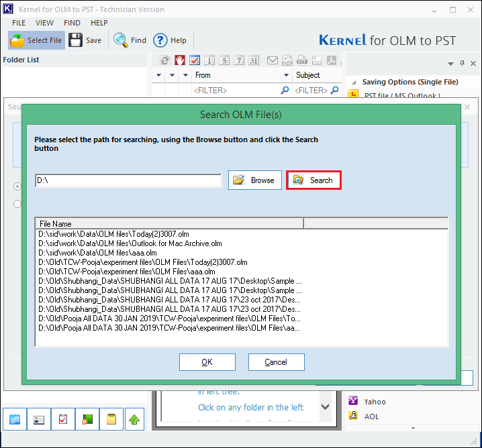The height and width of the screenshot is (448, 482).
Task: Open the Notes yellow icon
Action: [111, 419]
